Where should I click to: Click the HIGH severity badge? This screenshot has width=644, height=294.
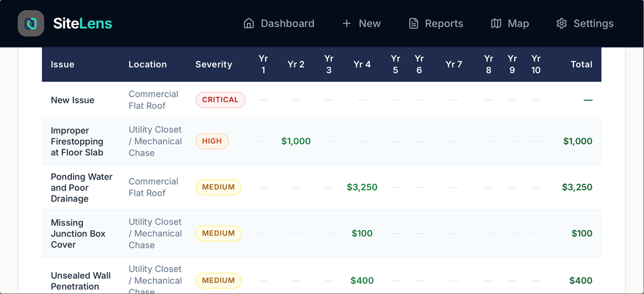[212, 141]
